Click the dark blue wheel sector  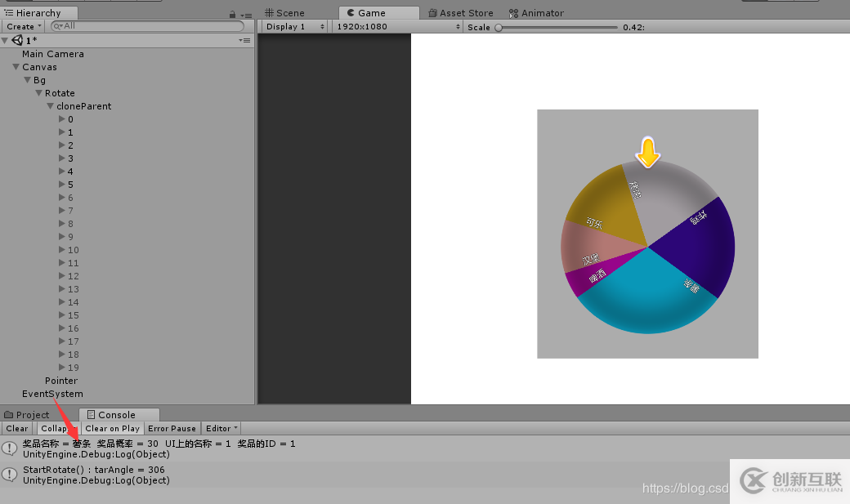point(700,247)
